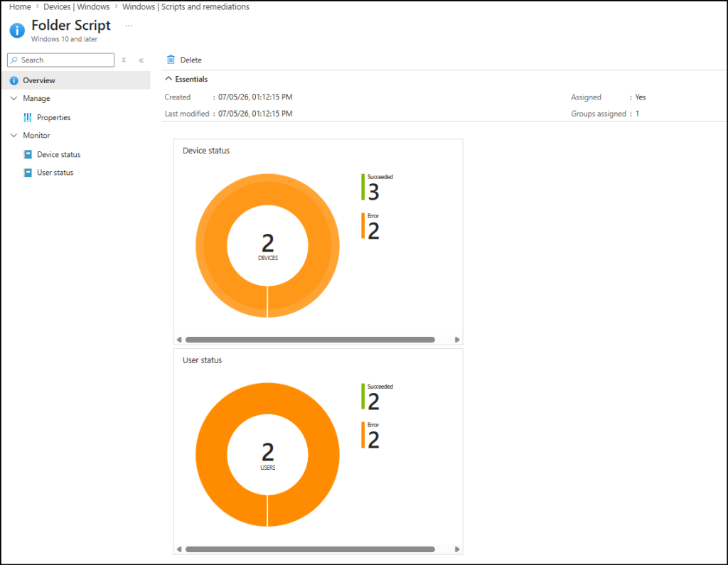Collapse the Monitor section chevron
This screenshot has width=728, height=565.
(14, 135)
